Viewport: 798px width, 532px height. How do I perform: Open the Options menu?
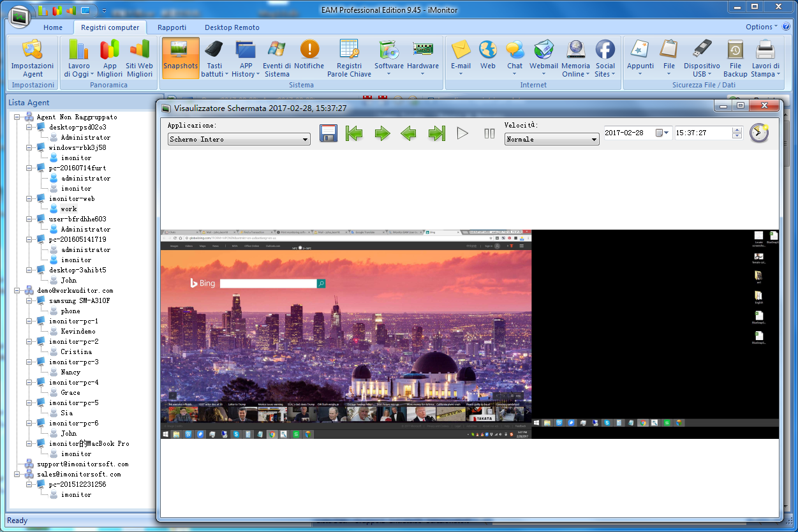[x=761, y=27]
